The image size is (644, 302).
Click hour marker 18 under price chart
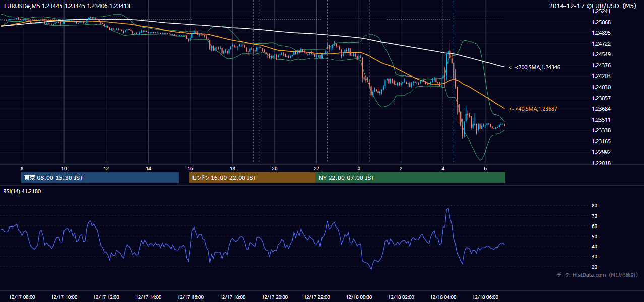click(x=232, y=168)
